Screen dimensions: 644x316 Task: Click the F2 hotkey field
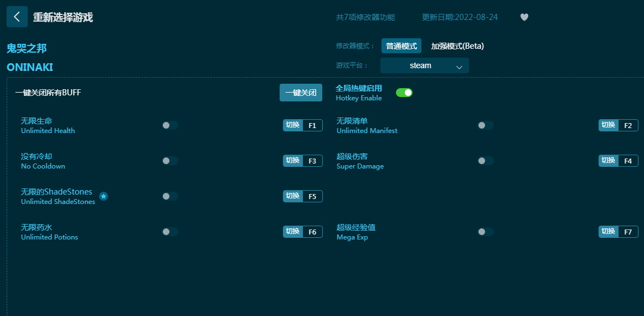pyautogui.click(x=628, y=125)
